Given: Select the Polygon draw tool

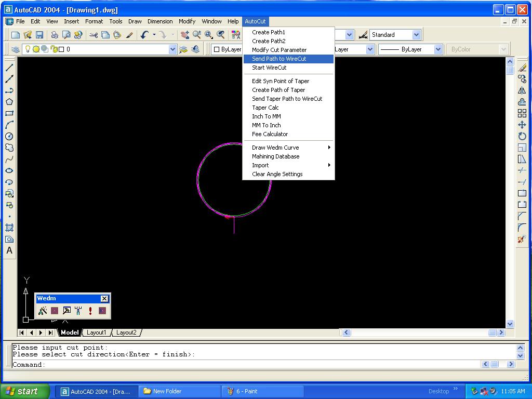Looking at the screenshot, I should point(9,102).
